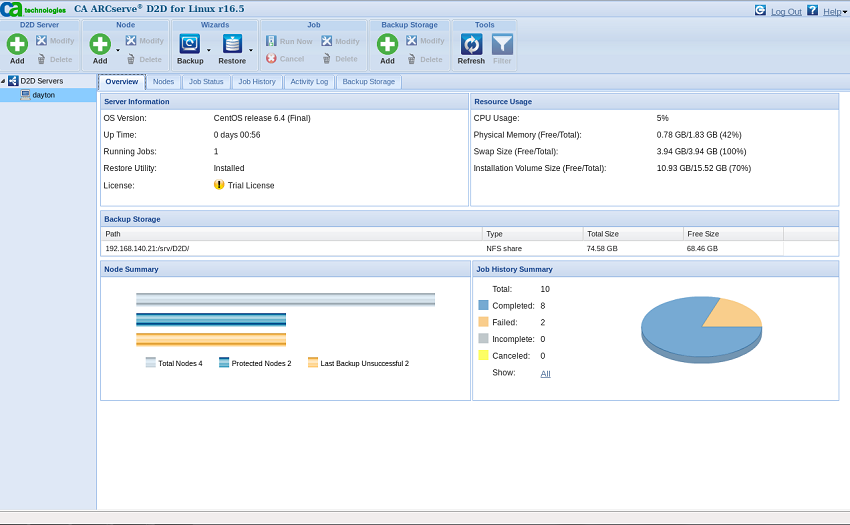Screen dimensions: 850x525
Task: Delete the D2D Server entry
Action: pyautogui.click(x=55, y=60)
